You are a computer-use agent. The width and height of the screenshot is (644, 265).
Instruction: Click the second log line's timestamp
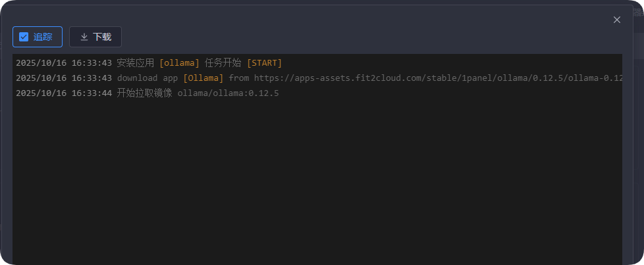(64, 78)
